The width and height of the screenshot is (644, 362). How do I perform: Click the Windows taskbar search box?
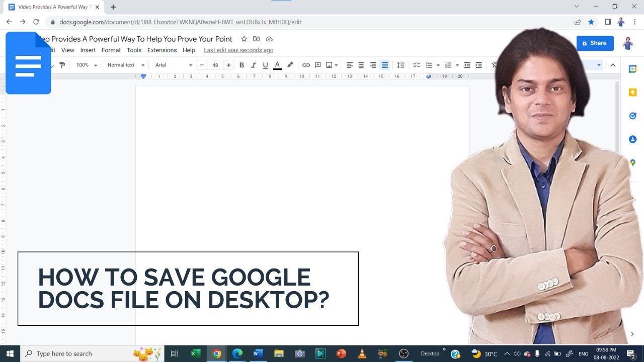pos(92,353)
